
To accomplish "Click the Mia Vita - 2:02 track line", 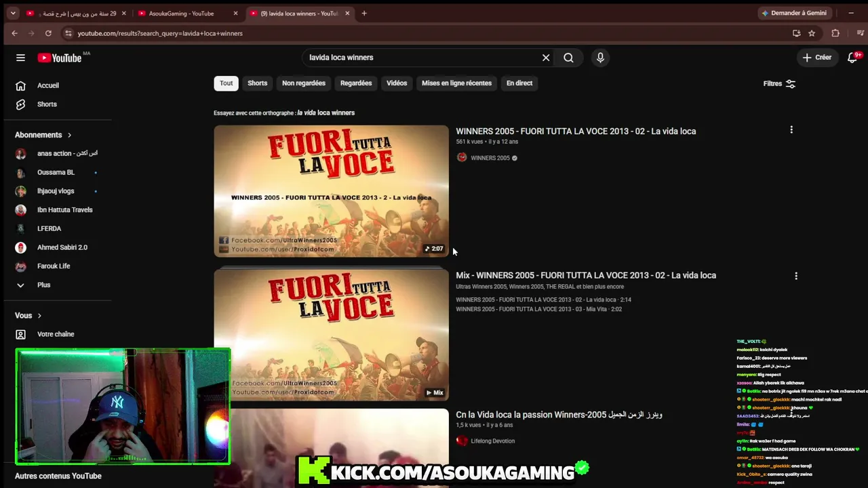I will 538,309.
